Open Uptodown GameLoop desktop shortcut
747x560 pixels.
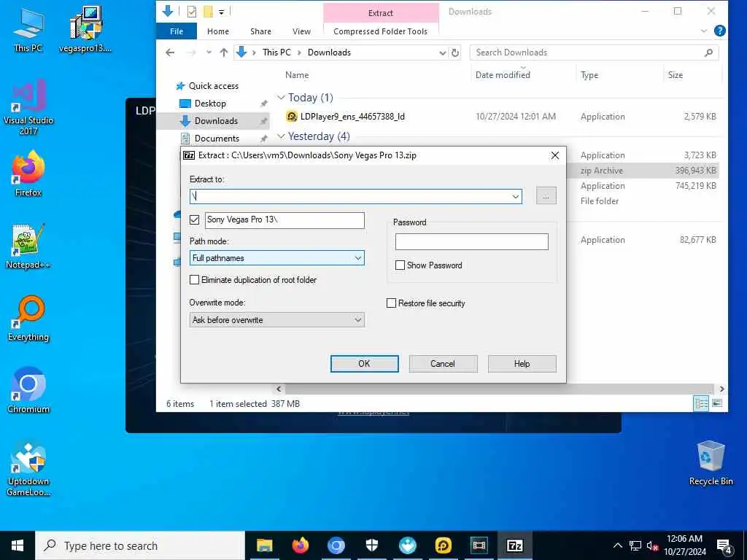(28, 469)
